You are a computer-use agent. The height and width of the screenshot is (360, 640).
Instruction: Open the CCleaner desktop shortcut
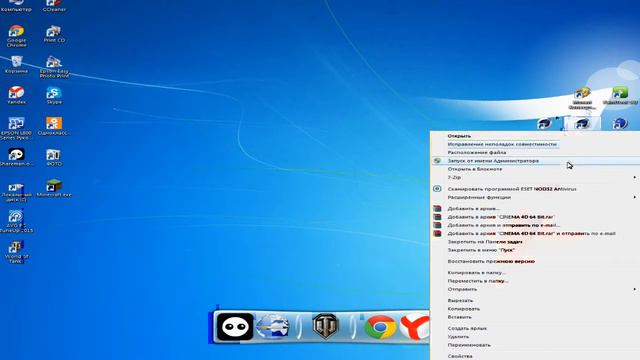[x=54, y=6]
